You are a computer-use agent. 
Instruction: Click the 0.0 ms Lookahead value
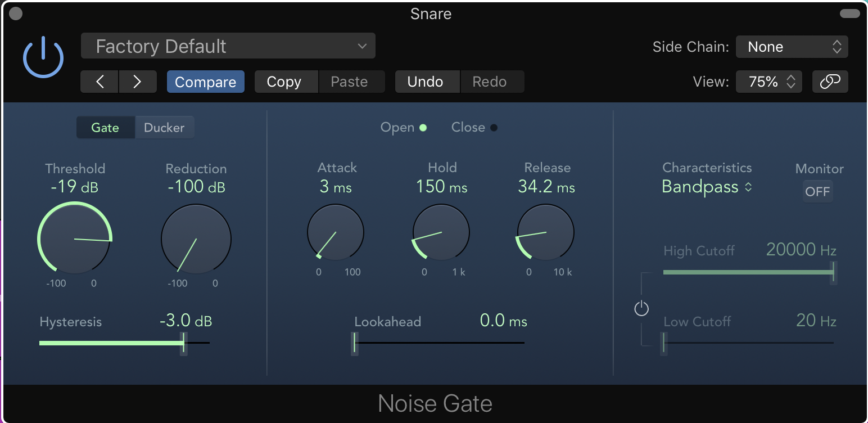pyautogui.click(x=504, y=321)
